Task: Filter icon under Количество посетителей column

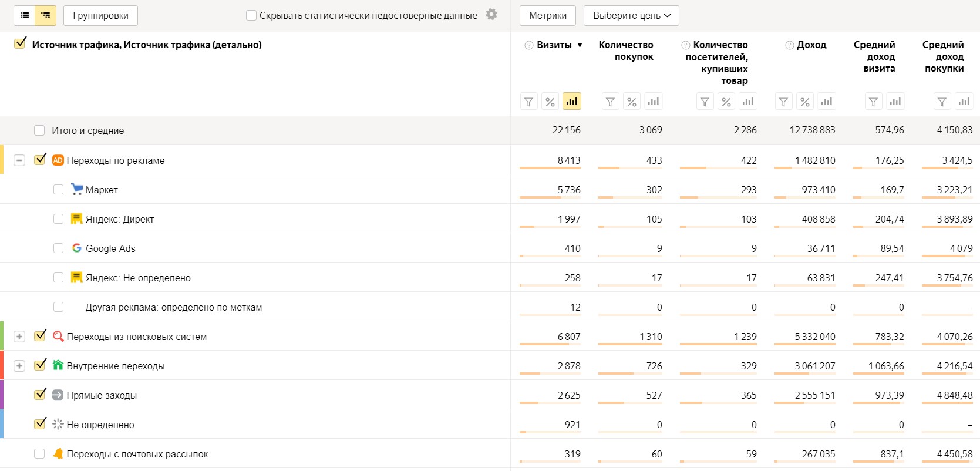Action: (x=705, y=102)
